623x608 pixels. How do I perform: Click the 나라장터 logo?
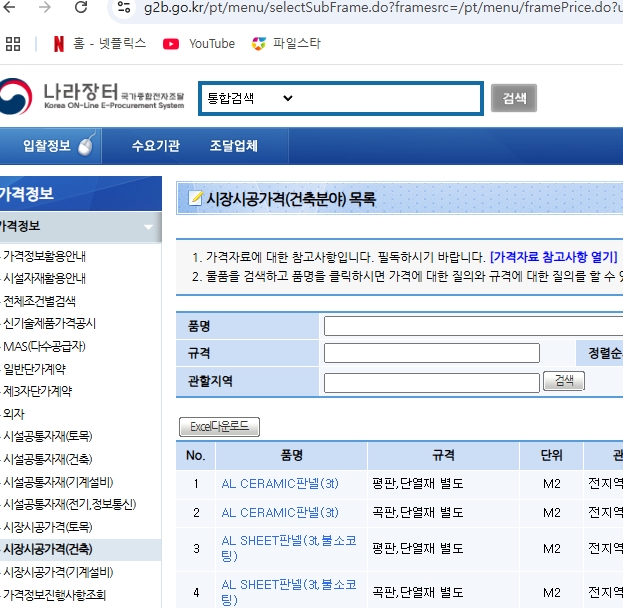[x=92, y=96]
